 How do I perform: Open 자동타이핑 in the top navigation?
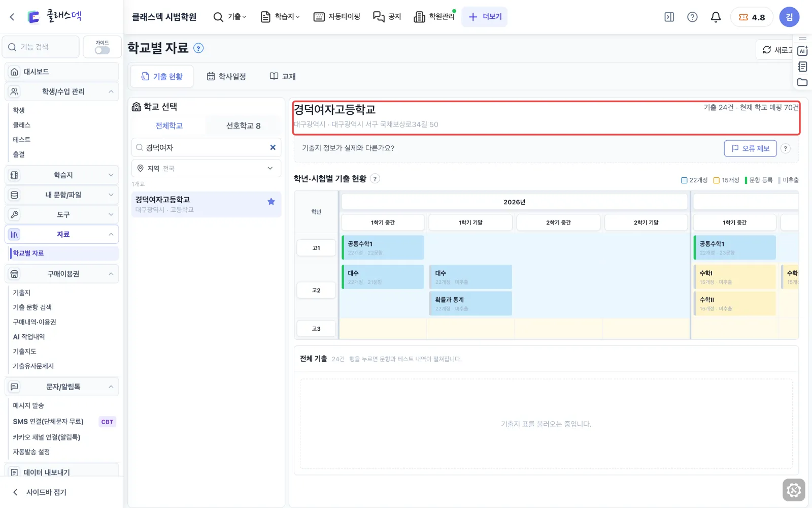point(337,17)
